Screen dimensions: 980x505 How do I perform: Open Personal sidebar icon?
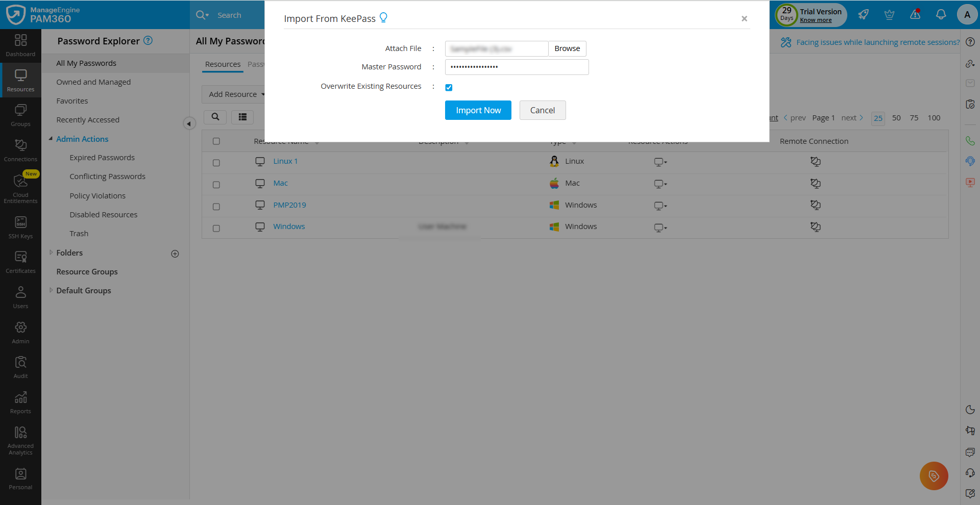[20, 478]
